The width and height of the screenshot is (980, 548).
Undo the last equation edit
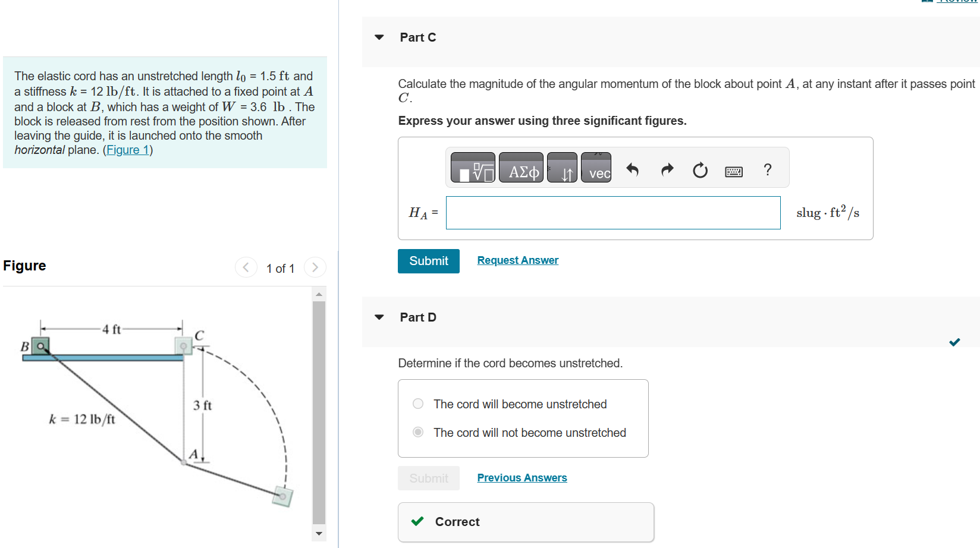632,169
